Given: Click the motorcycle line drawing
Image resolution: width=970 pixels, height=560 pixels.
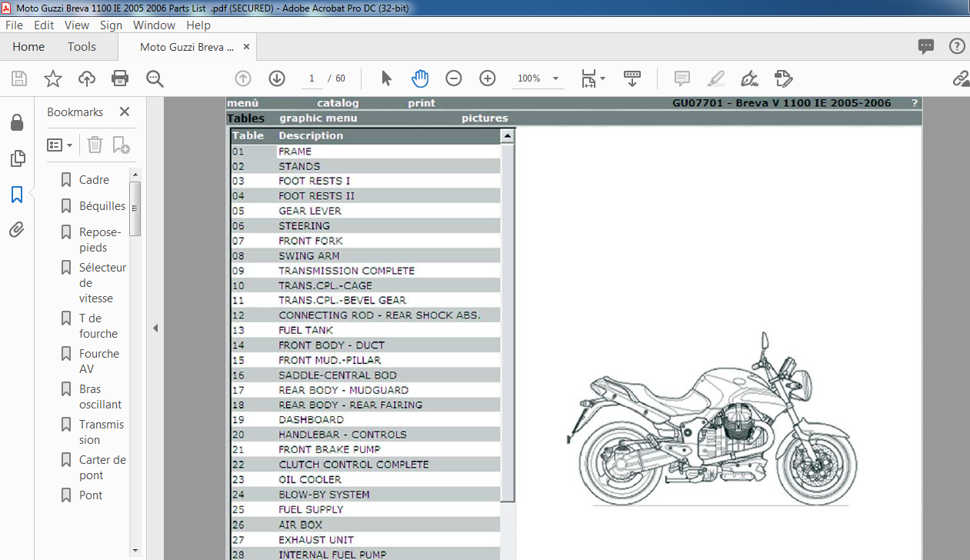Looking at the screenshot, I should tap(712, 419).
